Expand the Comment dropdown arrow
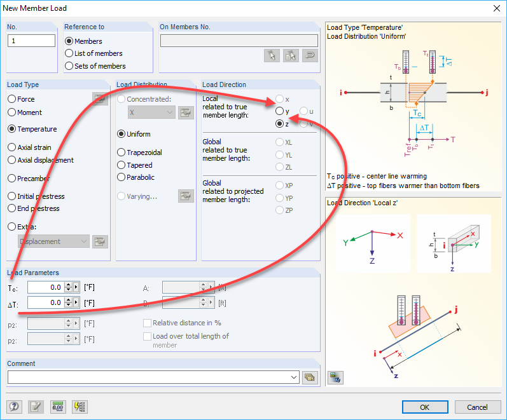Screen dimensions: 507x420 (x=294, y=377)
